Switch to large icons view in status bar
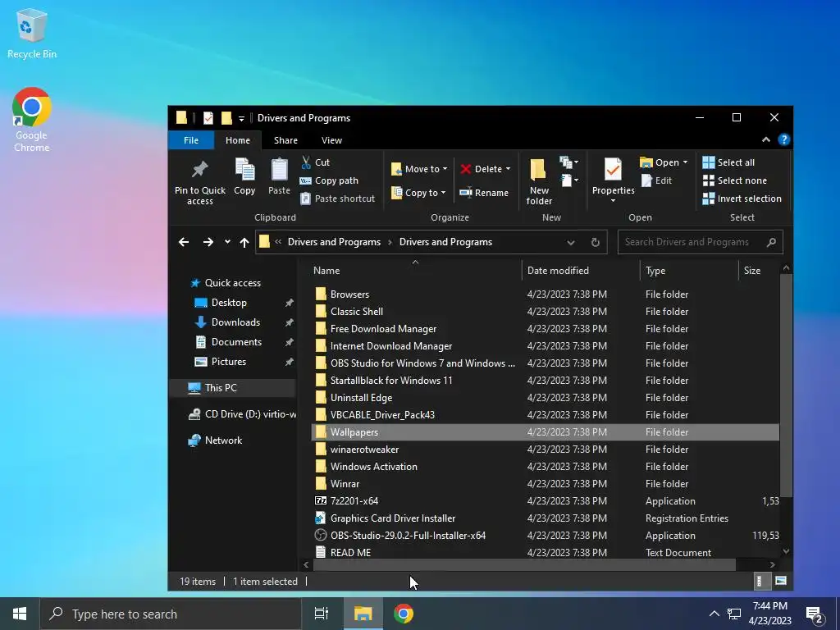This screenshot has height=630, width=840. click(x=781, y=581)
